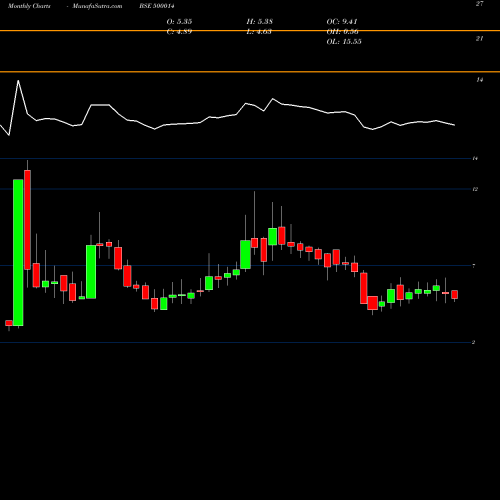Click the sharp peak of the white line
The image size is (500, 500).
tap(18, 81)
